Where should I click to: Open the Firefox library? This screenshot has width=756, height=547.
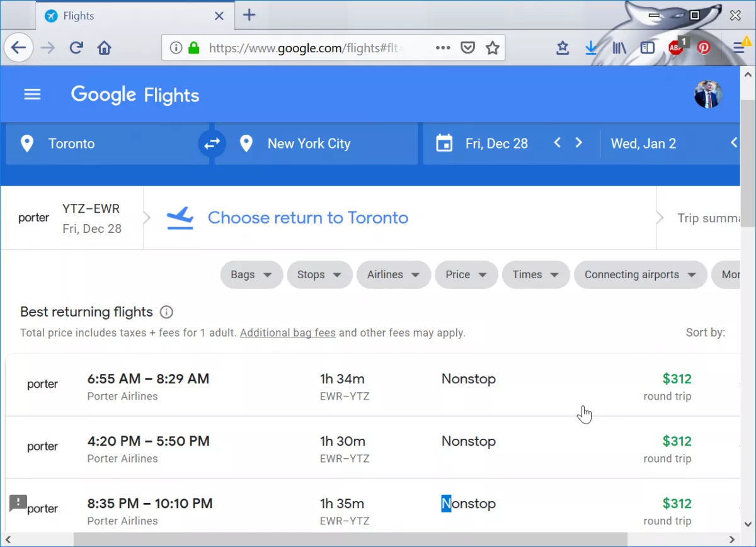[x=619, y=48]
